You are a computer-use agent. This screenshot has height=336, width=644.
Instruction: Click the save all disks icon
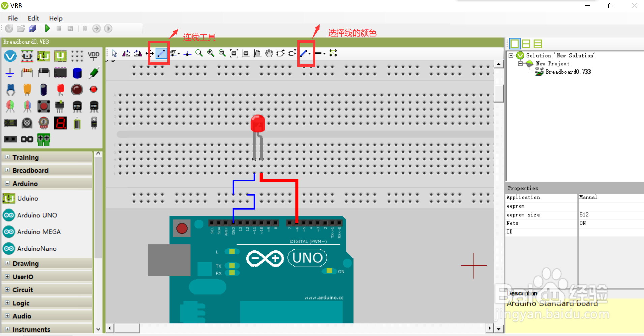click(32, 29)
